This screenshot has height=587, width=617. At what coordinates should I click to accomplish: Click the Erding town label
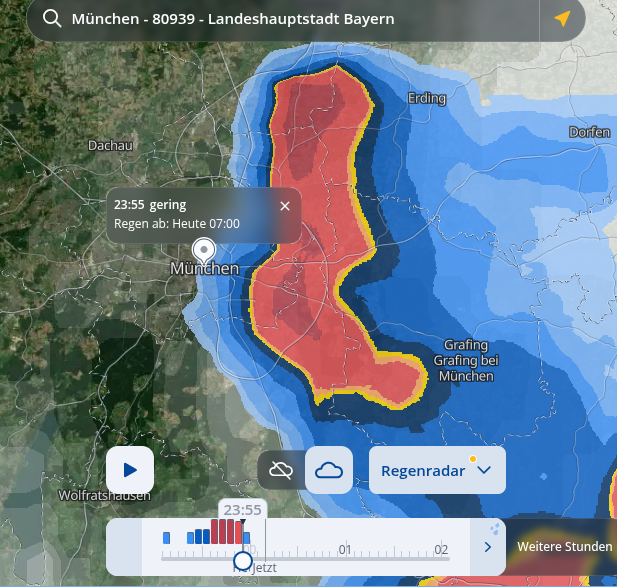coord(427,98)
